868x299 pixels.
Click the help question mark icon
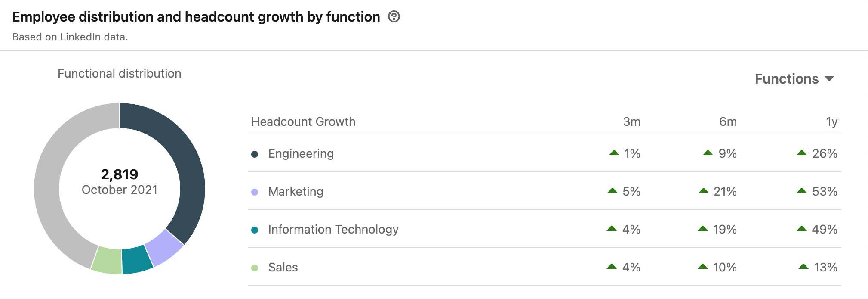tap(394, 17)
